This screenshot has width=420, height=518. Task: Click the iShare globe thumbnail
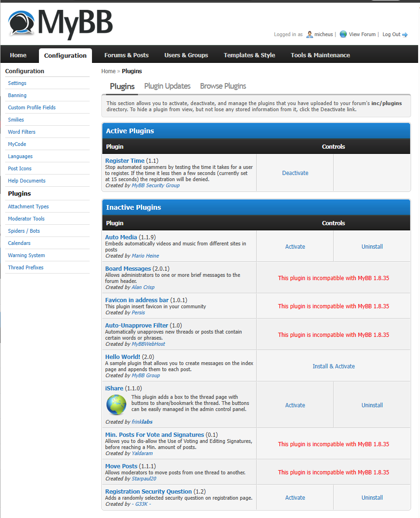(x=116, y=404)
